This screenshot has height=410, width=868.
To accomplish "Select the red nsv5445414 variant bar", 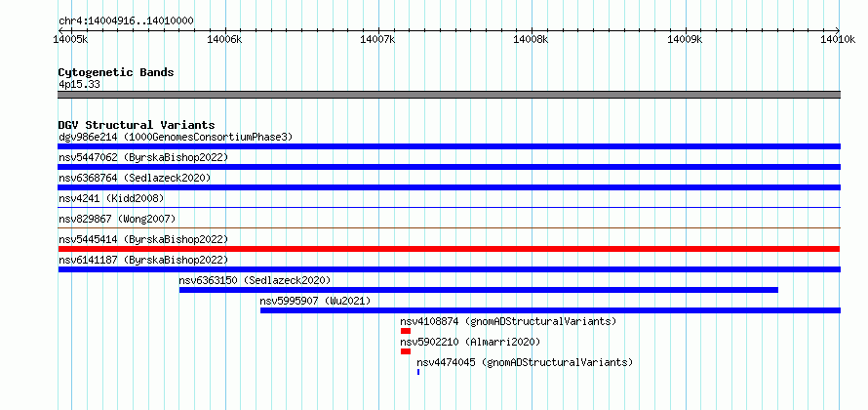I will [x=449, y=249].
